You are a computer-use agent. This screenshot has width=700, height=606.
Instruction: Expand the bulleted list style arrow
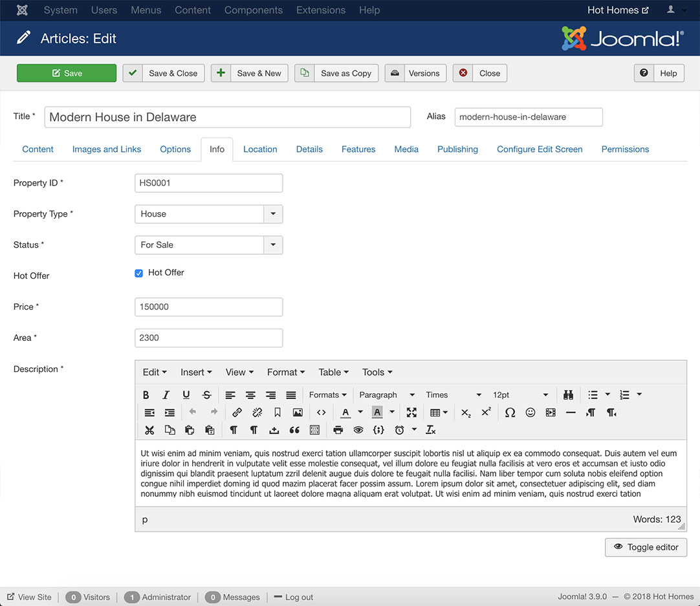click(x=607, y=395)
